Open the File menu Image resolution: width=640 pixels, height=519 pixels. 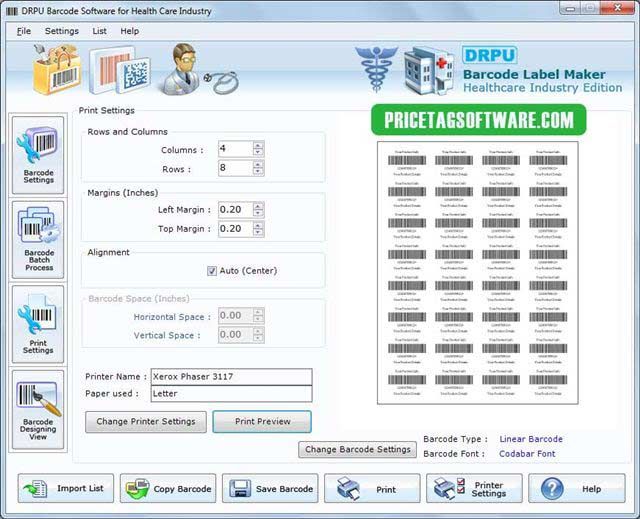click(x=24, y=31)
